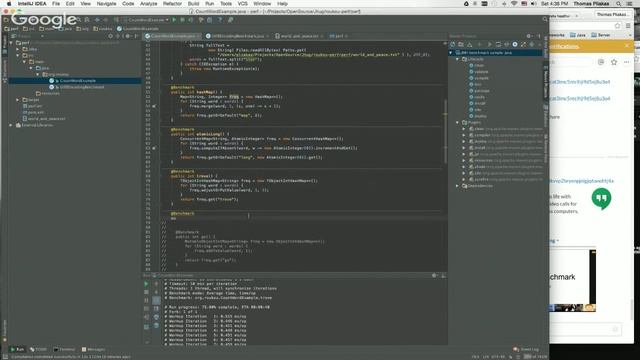Open Run panel settings gear
Viewport: 640px width, 360px height.
coord(434,276)
